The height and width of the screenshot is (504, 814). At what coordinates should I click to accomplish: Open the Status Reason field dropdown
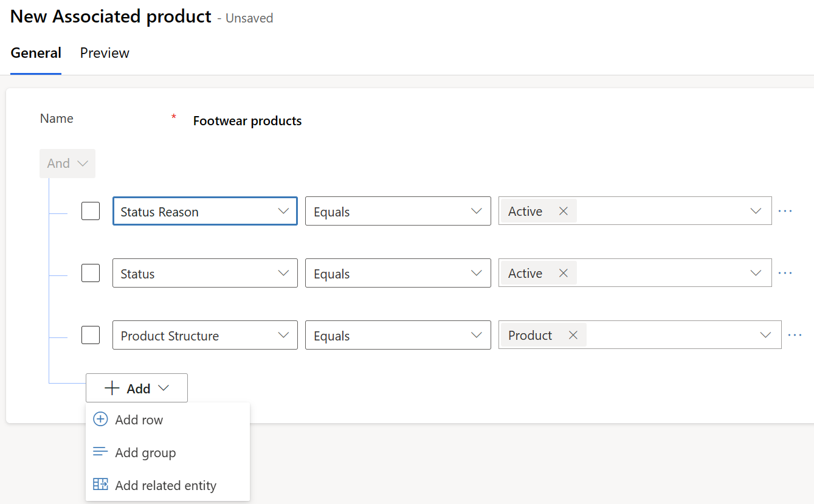205,211
